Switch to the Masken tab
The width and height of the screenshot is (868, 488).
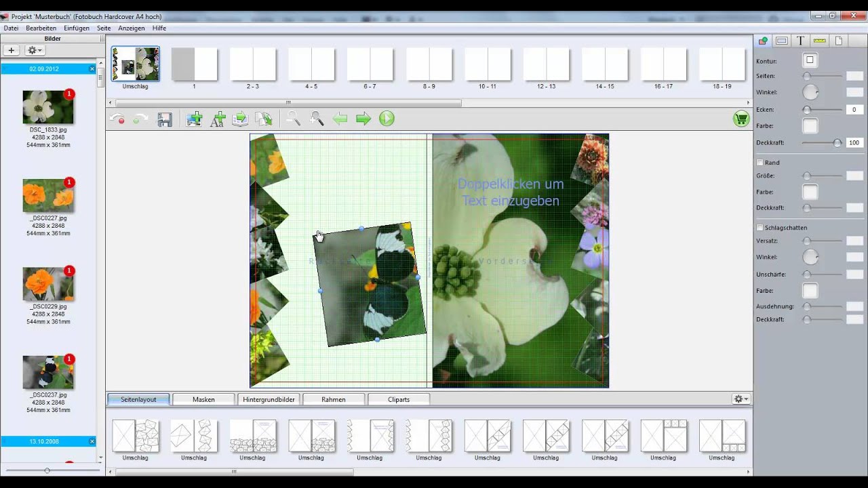[x=203, y=399]
